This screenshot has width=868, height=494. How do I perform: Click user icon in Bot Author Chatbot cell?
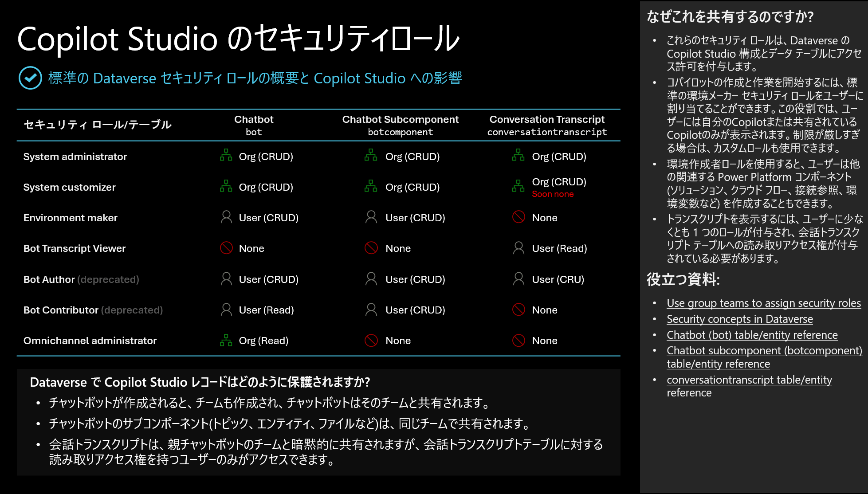point(226,278)
